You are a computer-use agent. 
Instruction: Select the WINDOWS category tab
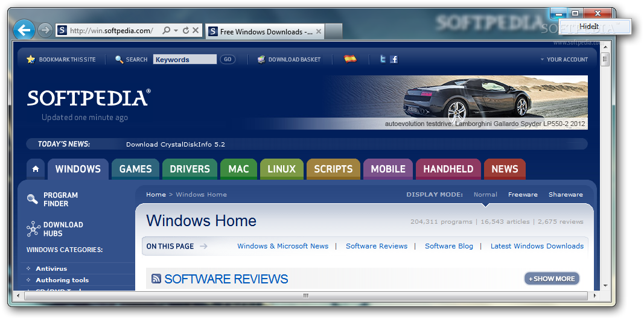(78, 169)
